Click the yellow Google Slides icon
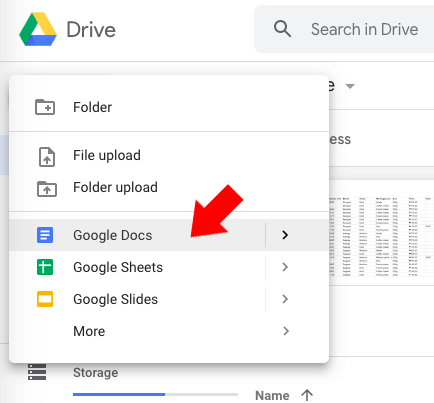 (x=45, y=299)
